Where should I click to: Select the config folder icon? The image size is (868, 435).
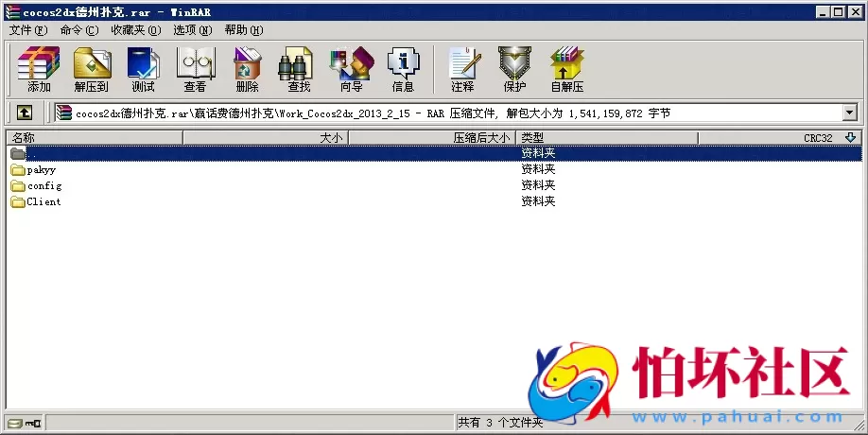pos(18,185)
